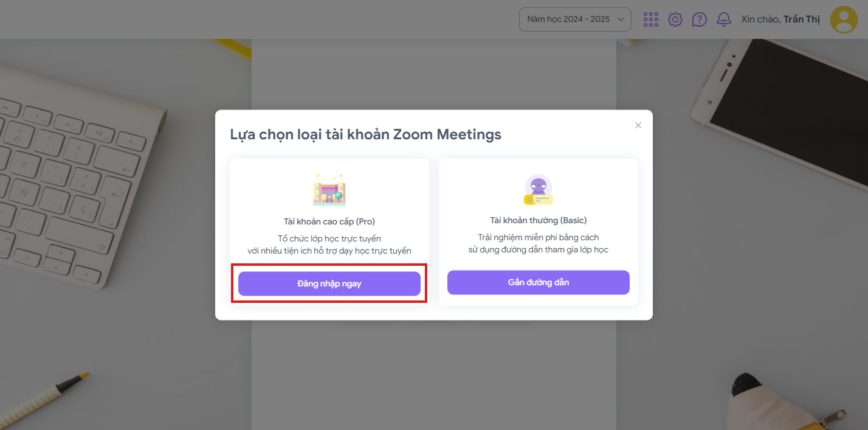Click the user name Trần Thị
Screen dimensions: 868x430
point(802,19)
